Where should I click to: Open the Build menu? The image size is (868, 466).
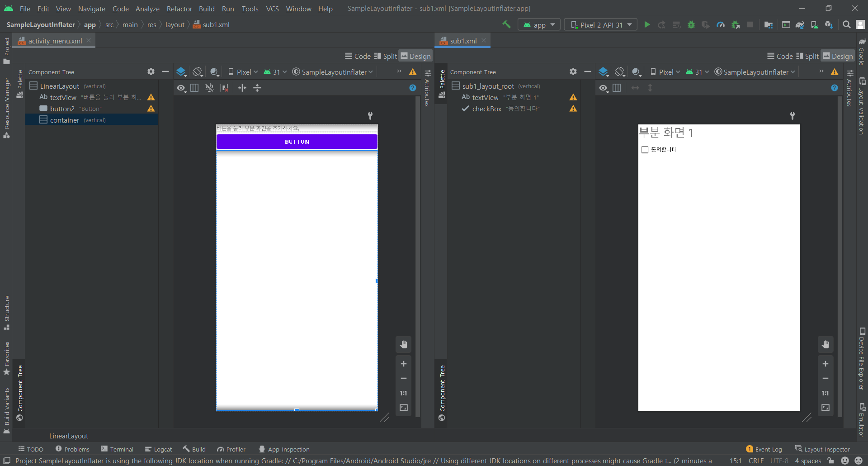[207, 9]
